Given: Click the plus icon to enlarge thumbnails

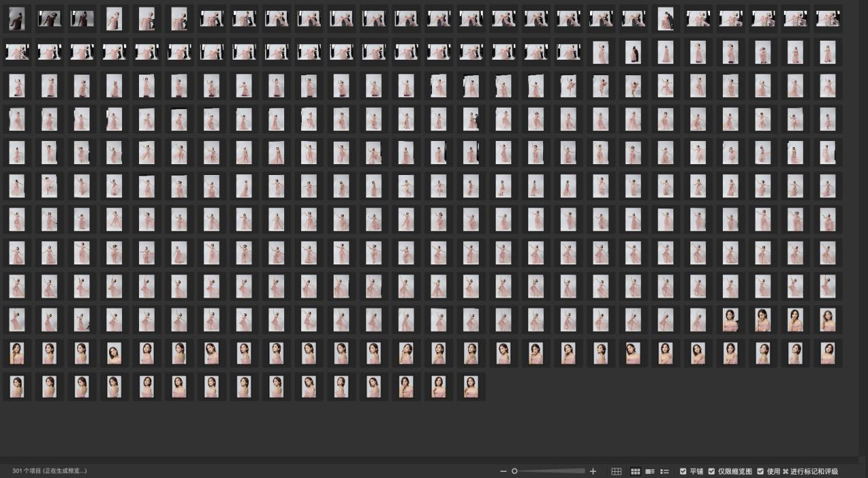Looking at the screenshot, I should pyautogui.click(x=593, y=471).
